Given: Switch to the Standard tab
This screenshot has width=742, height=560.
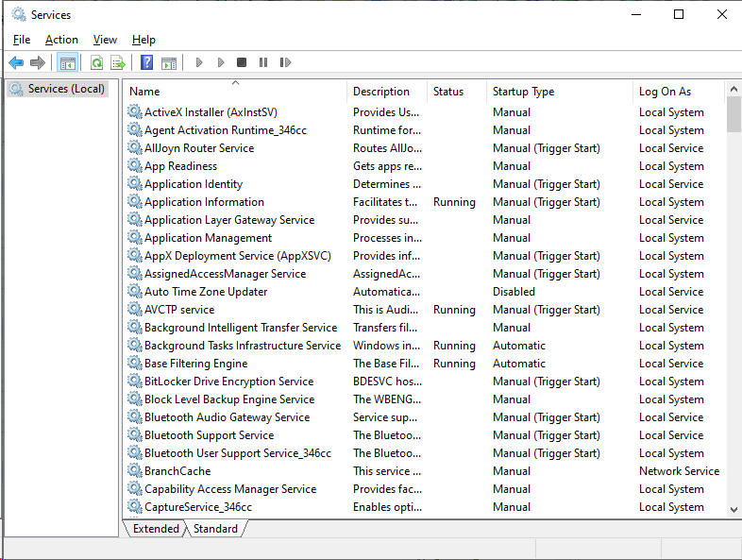Looking at the screenshot, I should 215,529.
